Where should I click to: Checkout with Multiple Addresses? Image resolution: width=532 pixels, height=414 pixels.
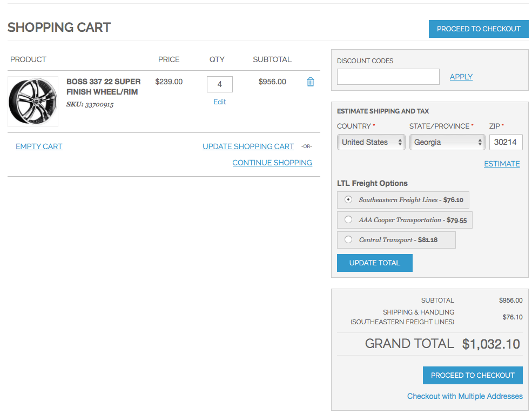click(464, 396)
